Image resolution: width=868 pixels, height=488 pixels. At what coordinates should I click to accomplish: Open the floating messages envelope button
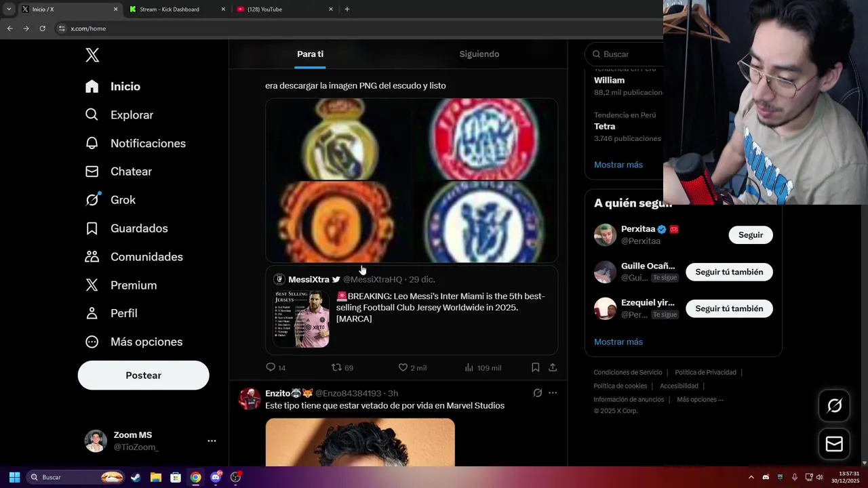pos(834,444)
